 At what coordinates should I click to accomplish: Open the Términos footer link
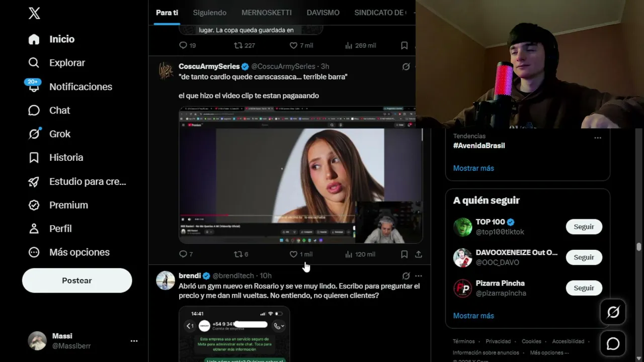(463, 341)
